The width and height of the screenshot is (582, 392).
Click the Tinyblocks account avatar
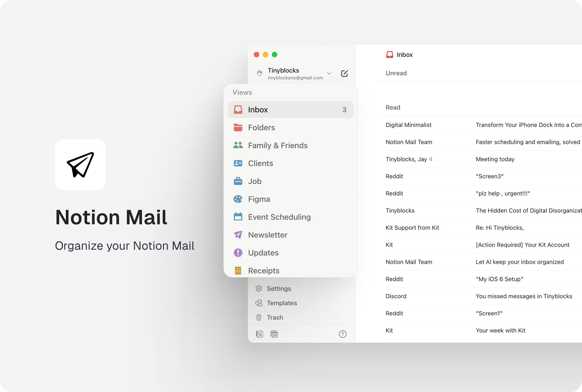pyautogui.click(x=259, y=73)
